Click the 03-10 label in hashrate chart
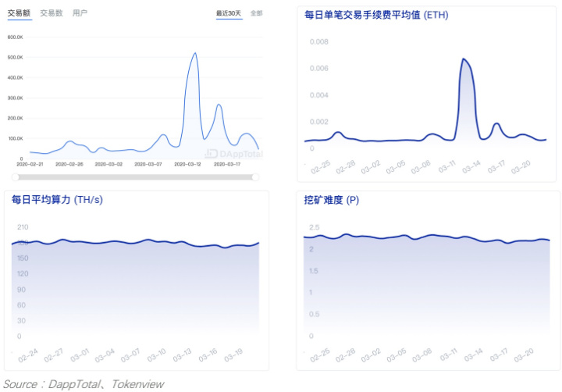The height and width of the screenshot is (392, 562). click(x=157, y=355)
